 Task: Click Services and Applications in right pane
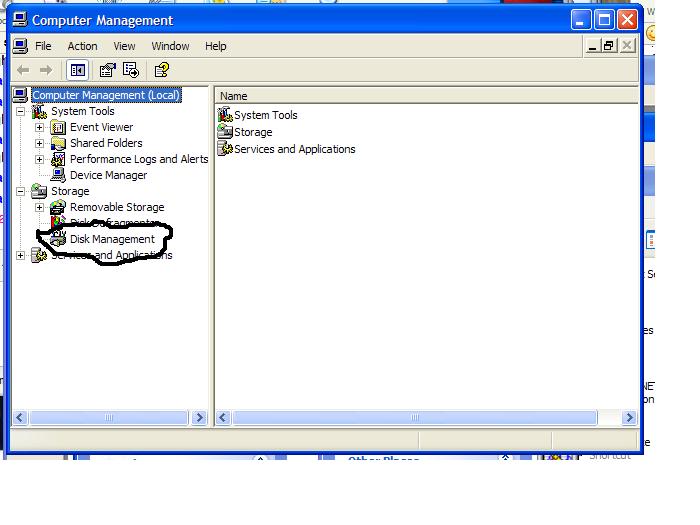pos(294,149)
